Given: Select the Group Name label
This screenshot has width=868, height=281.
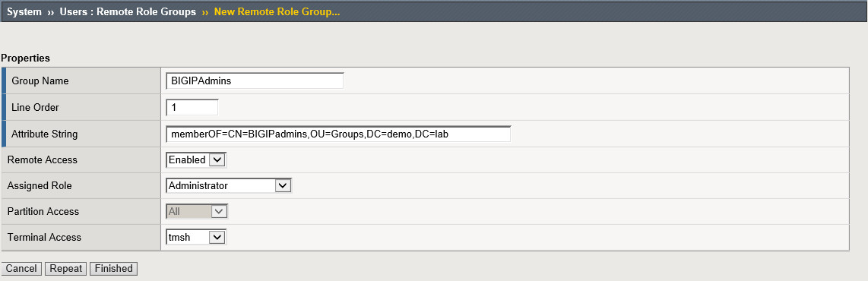Looking at the screenshot, I should pyautogui.click(x=40, y=81).
